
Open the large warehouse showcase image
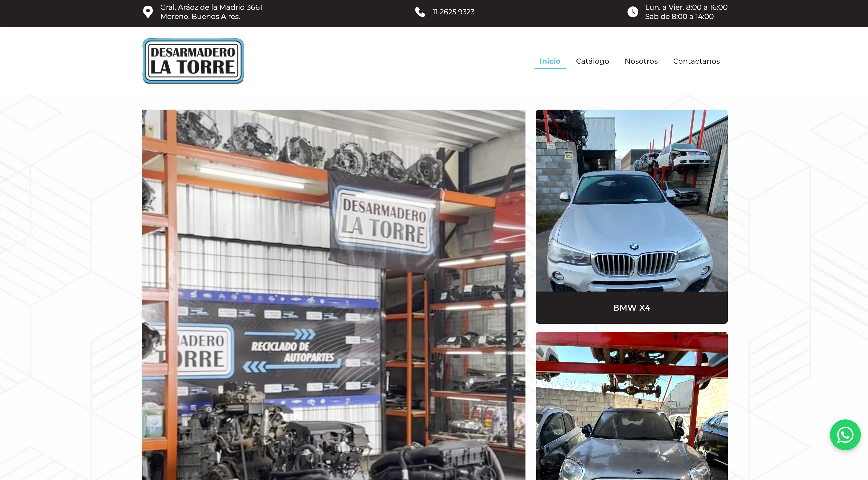(x=333, y=293)
